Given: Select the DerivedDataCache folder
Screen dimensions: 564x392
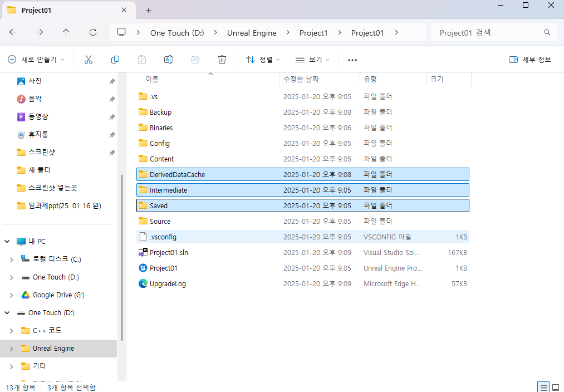Looking at the screenshot, I should coord(303,174).
